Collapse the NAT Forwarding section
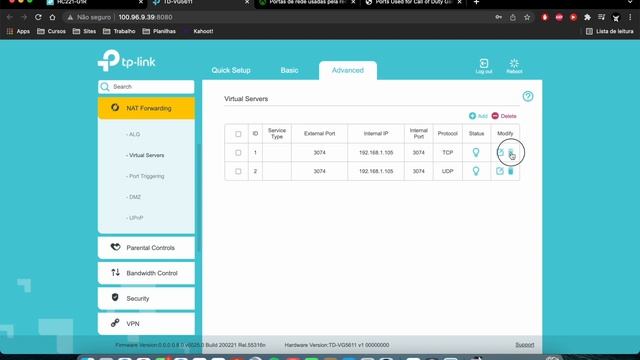 [146, 108]
